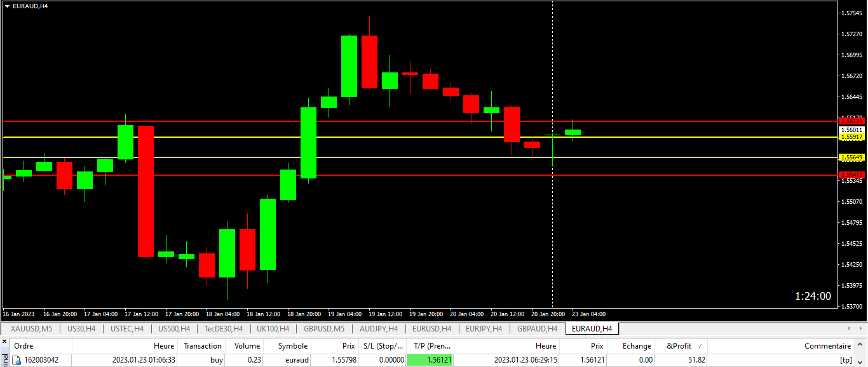Sort by the Volume column header
868x367 pixels.
245,346
